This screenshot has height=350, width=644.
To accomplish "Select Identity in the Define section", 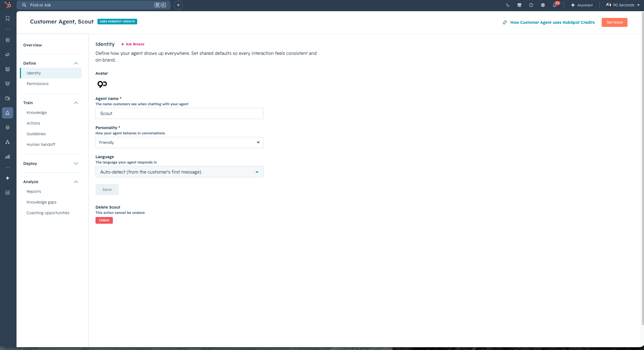I will tap(51, 73).
